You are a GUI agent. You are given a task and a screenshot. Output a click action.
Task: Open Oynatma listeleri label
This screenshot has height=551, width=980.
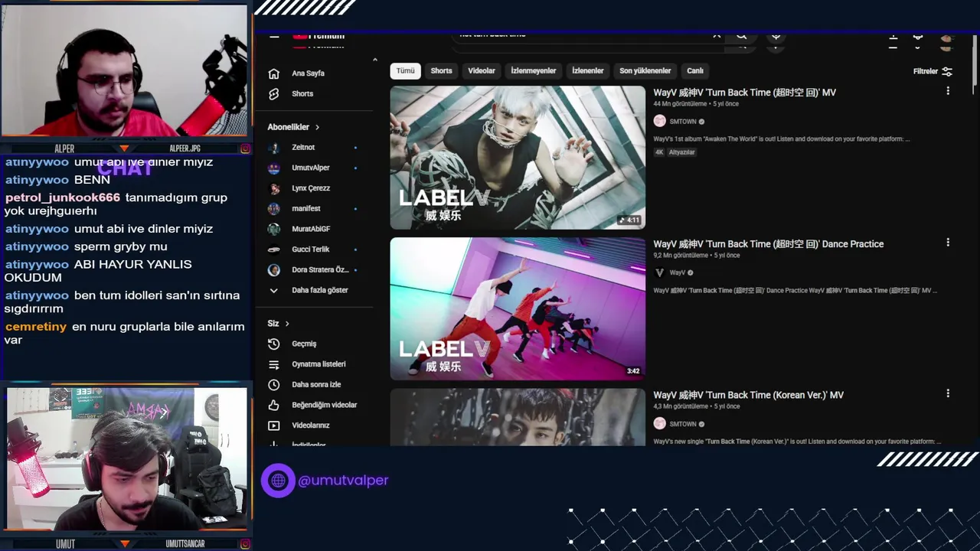tap(318, 364)
